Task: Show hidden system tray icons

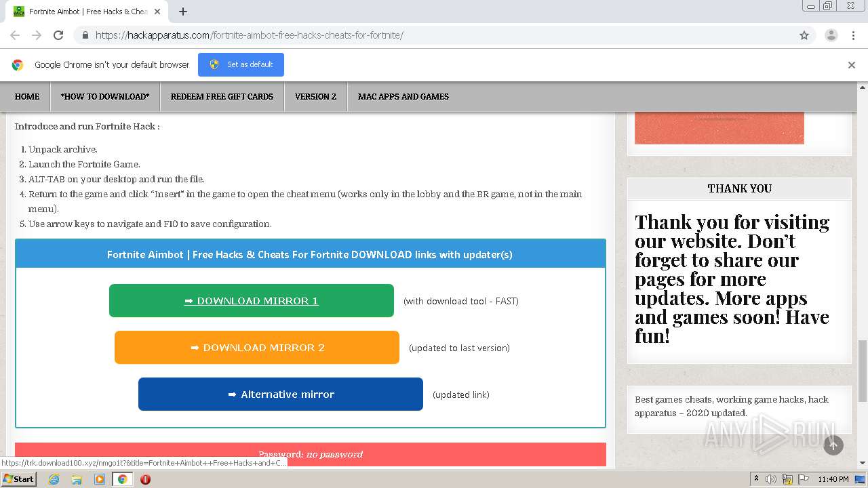Action: tap(757, 479)
